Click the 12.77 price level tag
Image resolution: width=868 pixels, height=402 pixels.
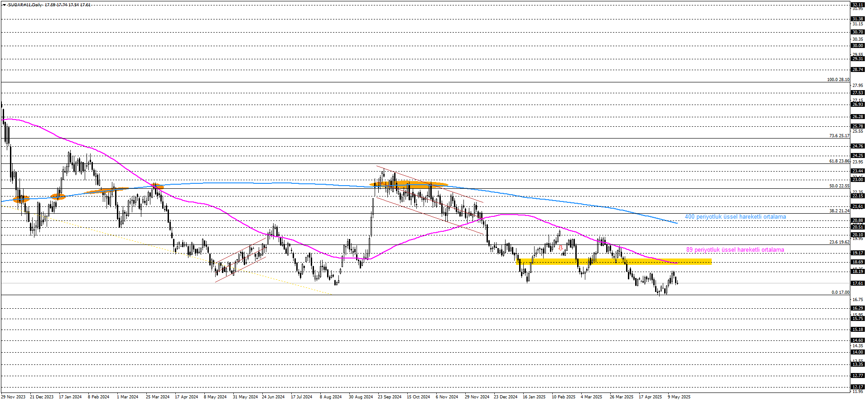click(x=858, y=376)
